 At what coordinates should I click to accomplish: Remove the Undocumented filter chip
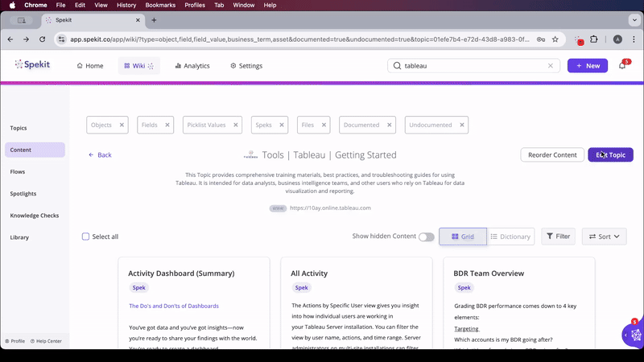click(x=462, y=125)
